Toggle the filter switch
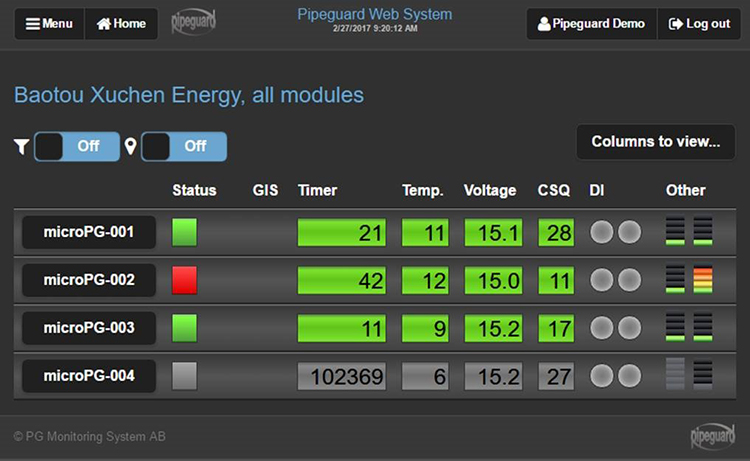The image size is (750, 461). click(77, 146)
